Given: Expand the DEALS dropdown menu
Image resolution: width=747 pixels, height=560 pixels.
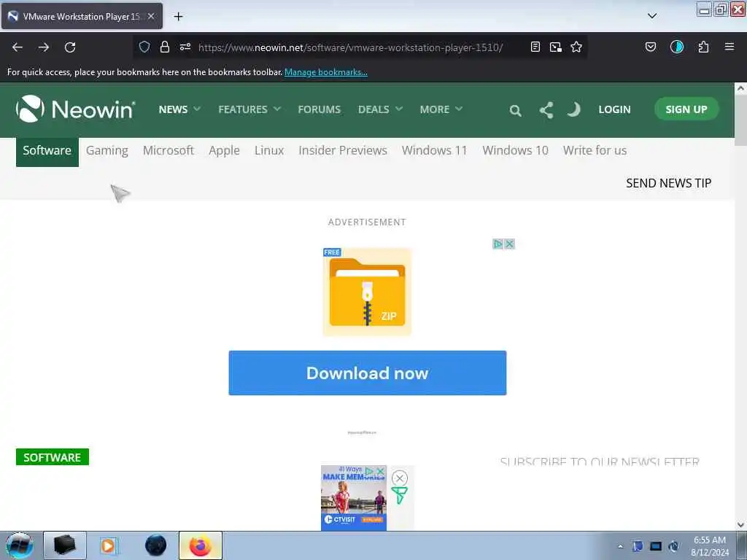Looking at the screenshot, I should click(x=380, y=109).
